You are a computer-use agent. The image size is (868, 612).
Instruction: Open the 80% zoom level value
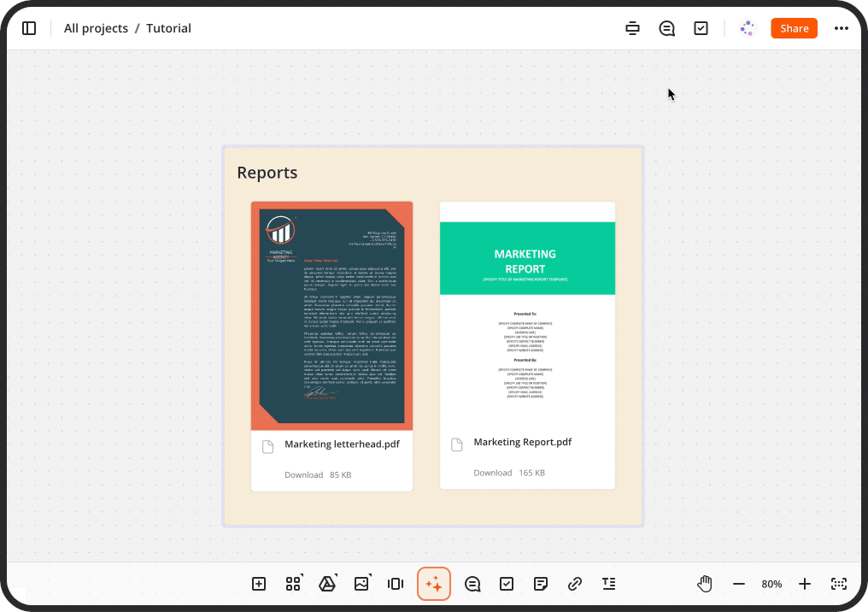(x=771, y=584)
